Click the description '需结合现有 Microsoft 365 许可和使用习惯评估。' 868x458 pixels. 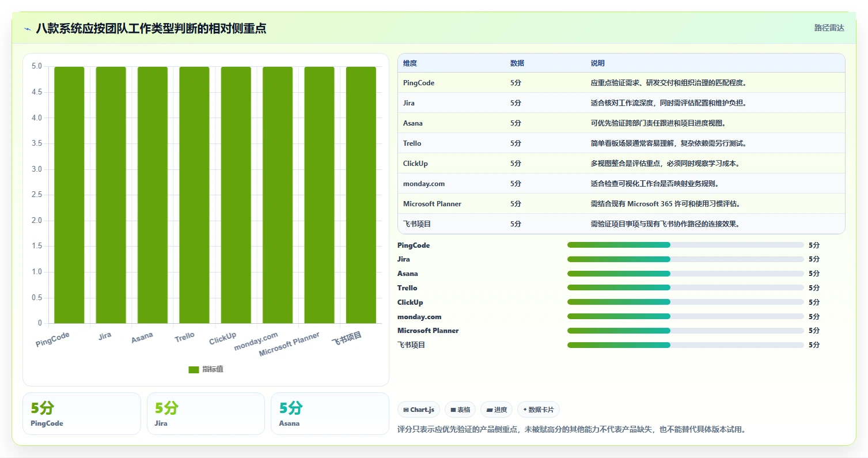click(665, 204)
